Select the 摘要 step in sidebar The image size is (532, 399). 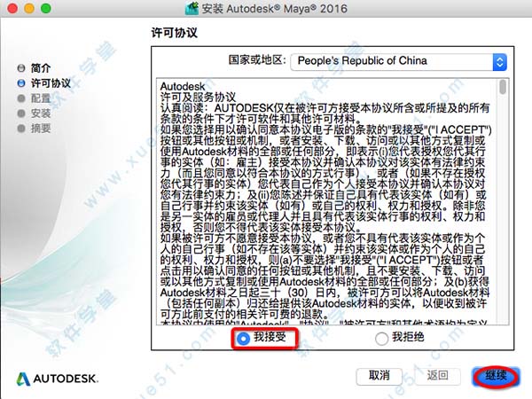pos(41,129)
